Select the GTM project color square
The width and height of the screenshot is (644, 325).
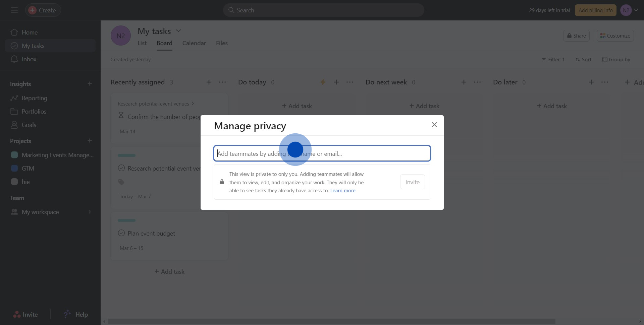[x=14, y=169]
